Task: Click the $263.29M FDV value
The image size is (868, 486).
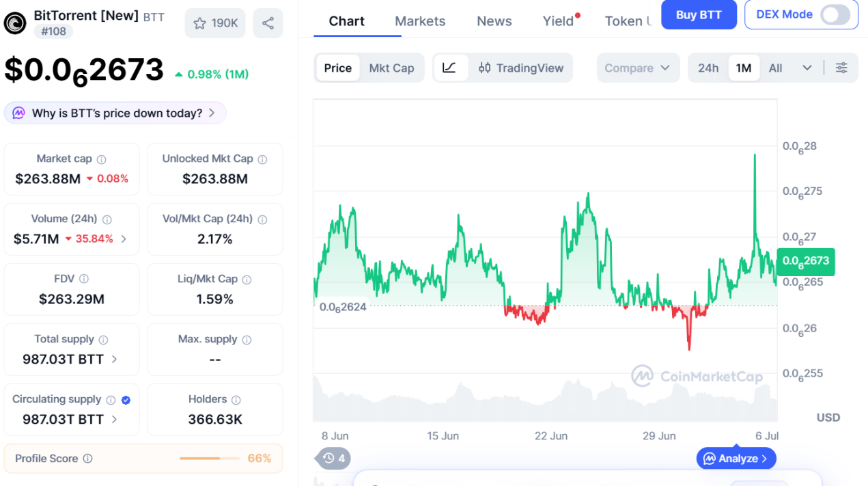Action: pos(72,299)
